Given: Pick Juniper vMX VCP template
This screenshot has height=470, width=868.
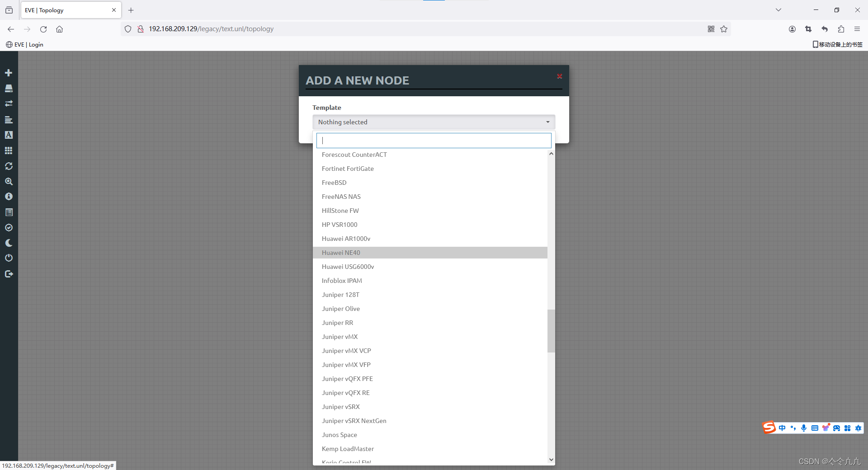Looking at the screenshot, I should coord(430,351).
